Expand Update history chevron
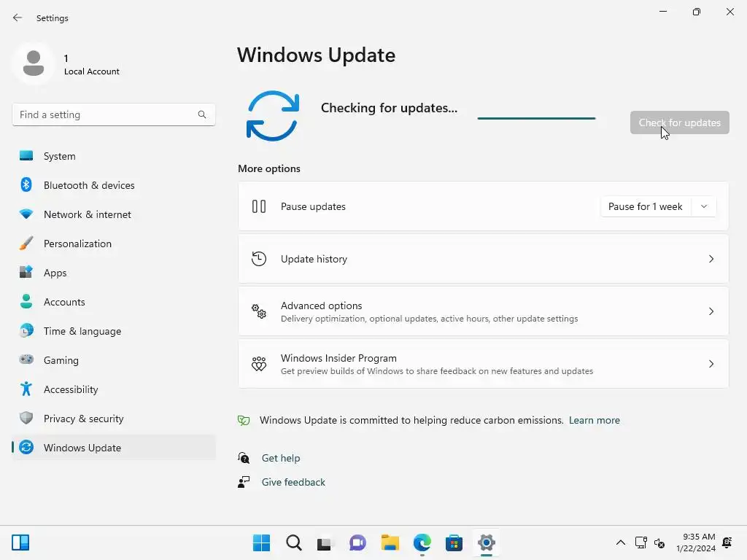The image size is (747, 560). pos(711,259)
